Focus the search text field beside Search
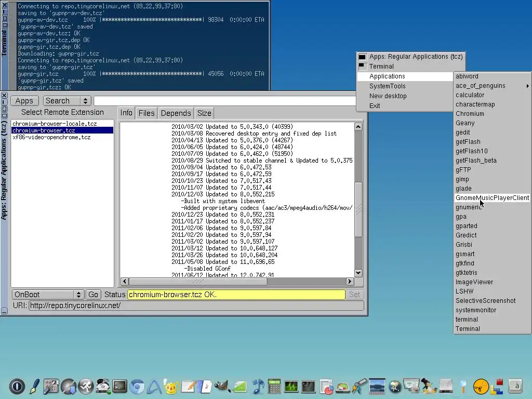 tap(224, 101)
